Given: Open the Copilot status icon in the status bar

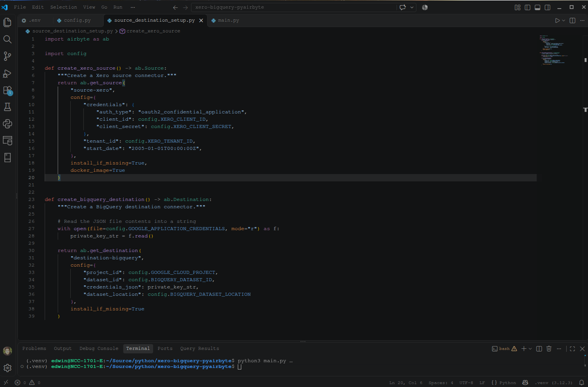Looking at the screenshot, I should coord(525,383).
